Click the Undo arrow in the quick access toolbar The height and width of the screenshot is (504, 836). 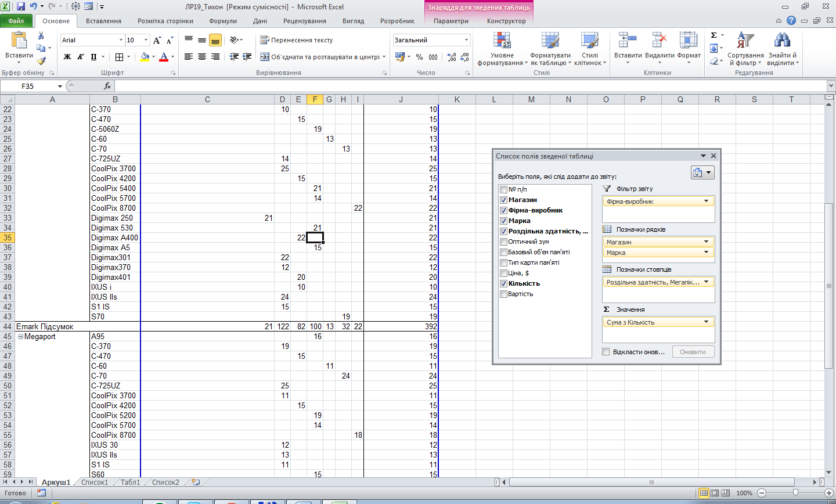(x=34, y=7)
